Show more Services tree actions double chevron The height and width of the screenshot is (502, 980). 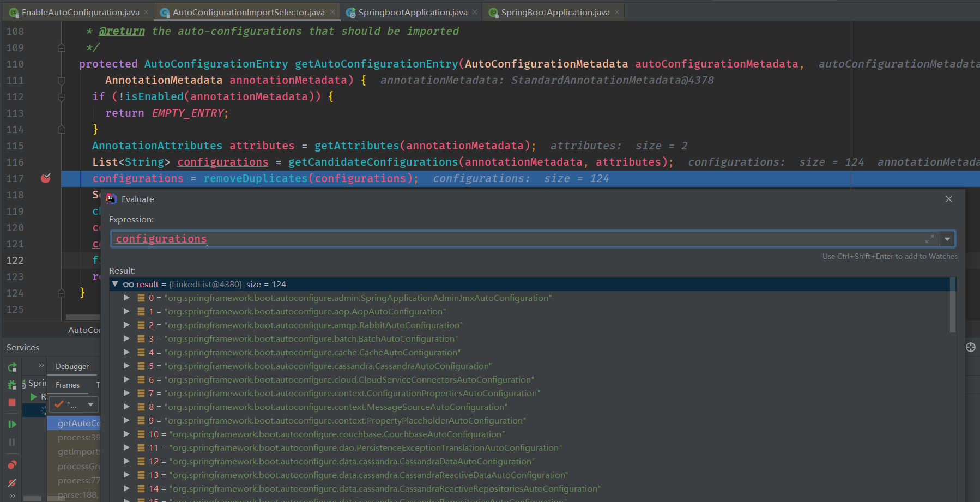(x=41, y=365)
